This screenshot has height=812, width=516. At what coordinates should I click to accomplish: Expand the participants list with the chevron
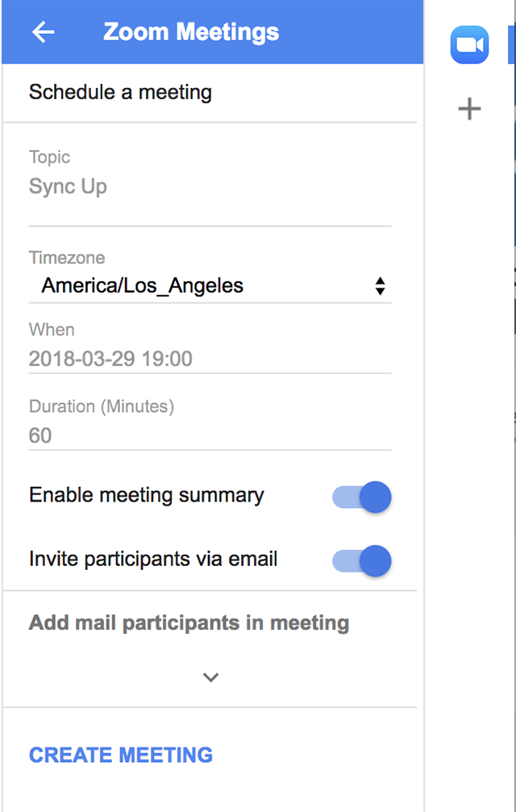210,677
